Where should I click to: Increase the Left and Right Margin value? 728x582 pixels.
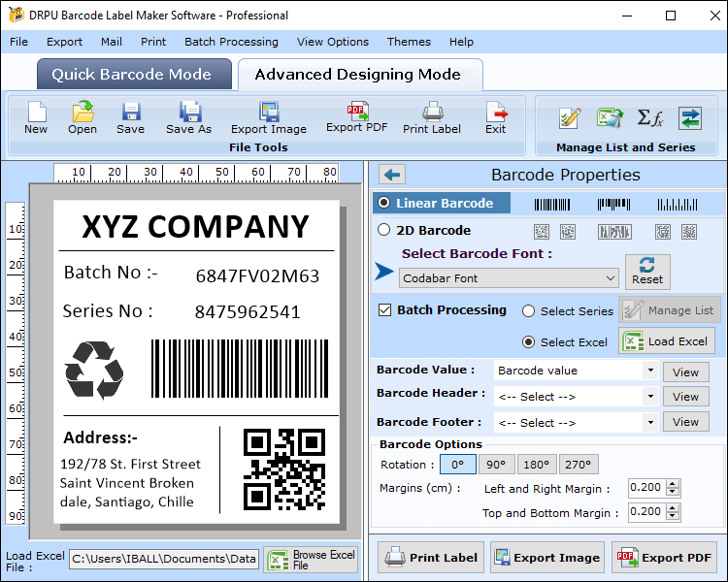pyautogui.click(x=673, y=484)
